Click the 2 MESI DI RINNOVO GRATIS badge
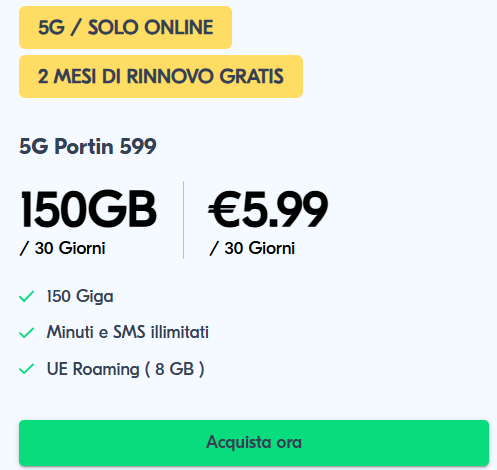 [161, 76]
